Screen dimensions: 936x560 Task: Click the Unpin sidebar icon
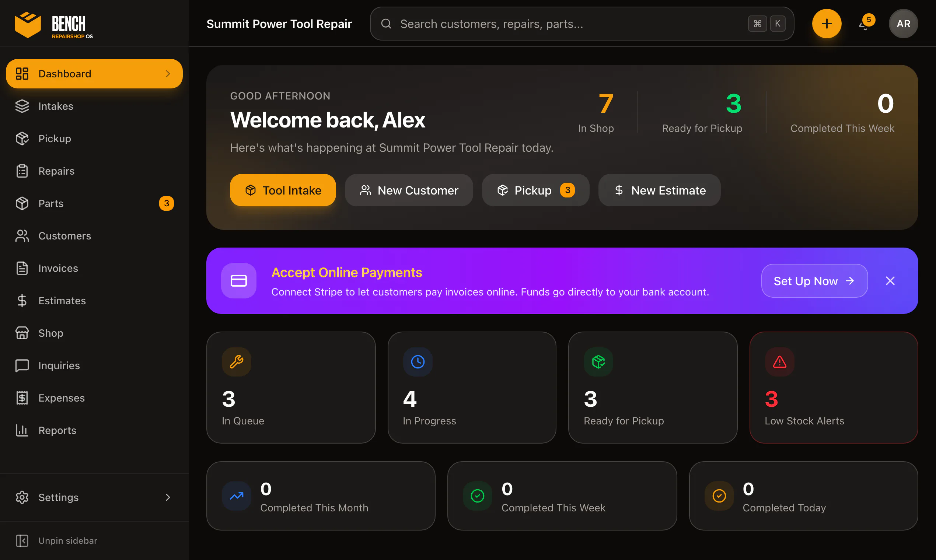pyautogui.click(x=22, y=540)
